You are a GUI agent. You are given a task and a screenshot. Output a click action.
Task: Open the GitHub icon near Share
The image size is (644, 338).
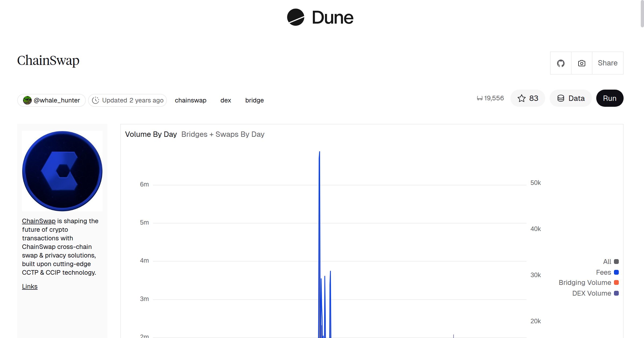point(561,63)
